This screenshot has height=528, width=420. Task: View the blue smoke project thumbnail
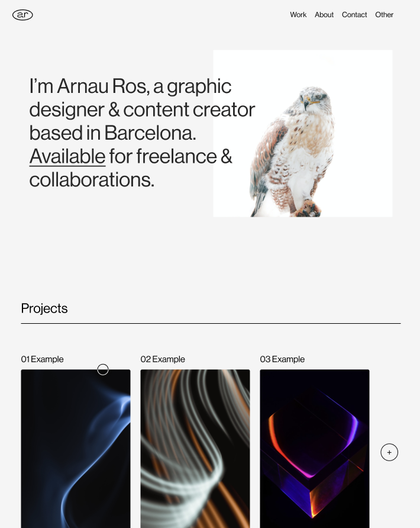coord(76,450)
